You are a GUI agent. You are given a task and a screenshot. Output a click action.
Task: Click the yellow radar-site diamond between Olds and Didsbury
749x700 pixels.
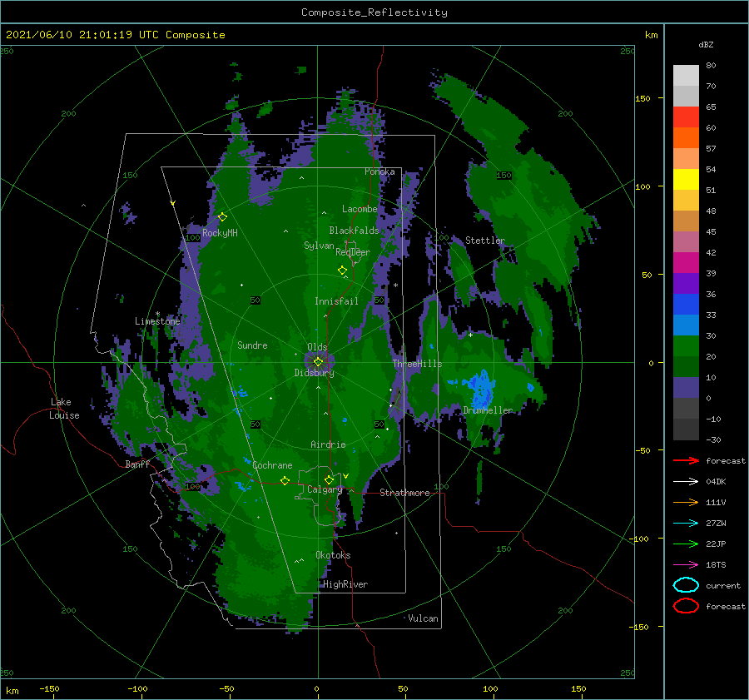318,362
